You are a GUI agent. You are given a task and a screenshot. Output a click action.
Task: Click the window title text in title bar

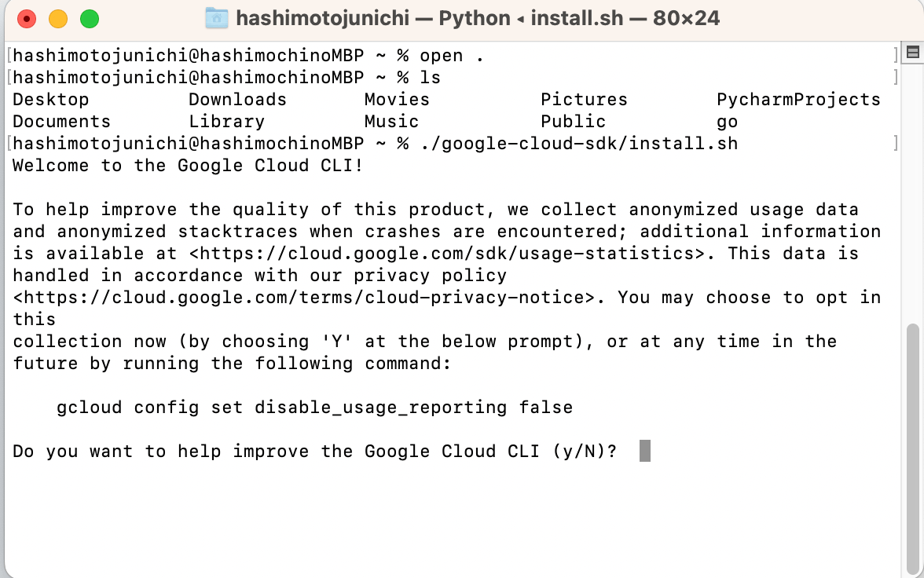[478, 18]
